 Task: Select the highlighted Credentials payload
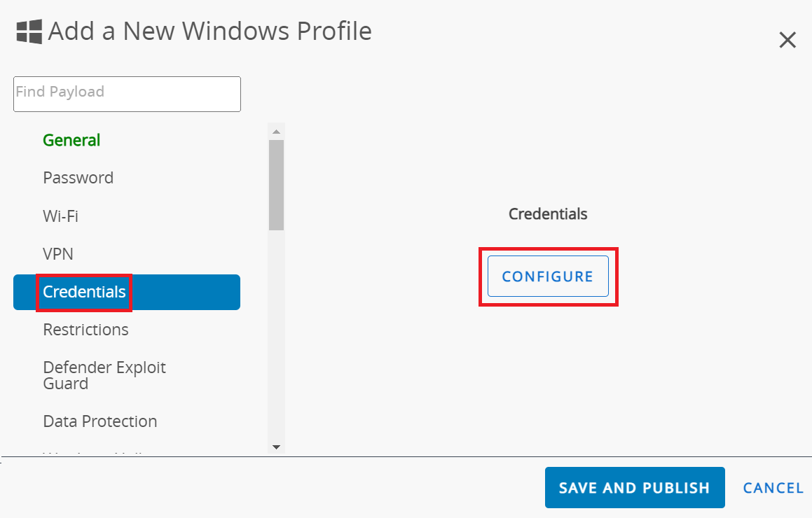84,292
